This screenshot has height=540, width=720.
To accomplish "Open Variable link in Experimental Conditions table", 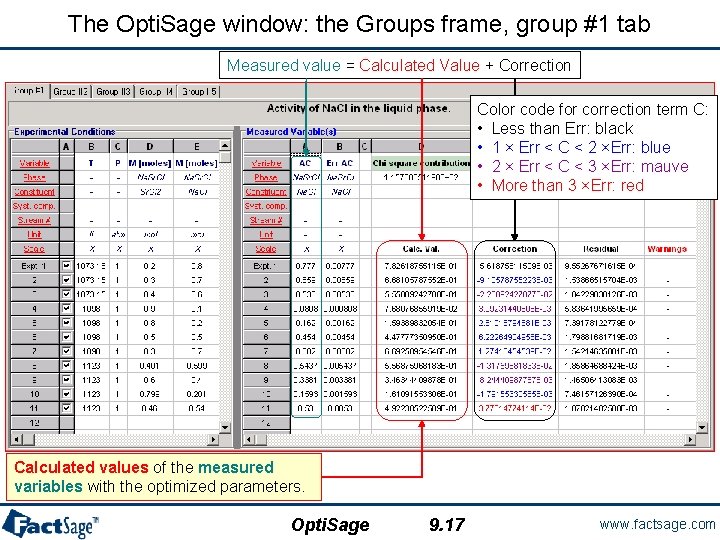I will pyautogui.click(x=34, y=163).
